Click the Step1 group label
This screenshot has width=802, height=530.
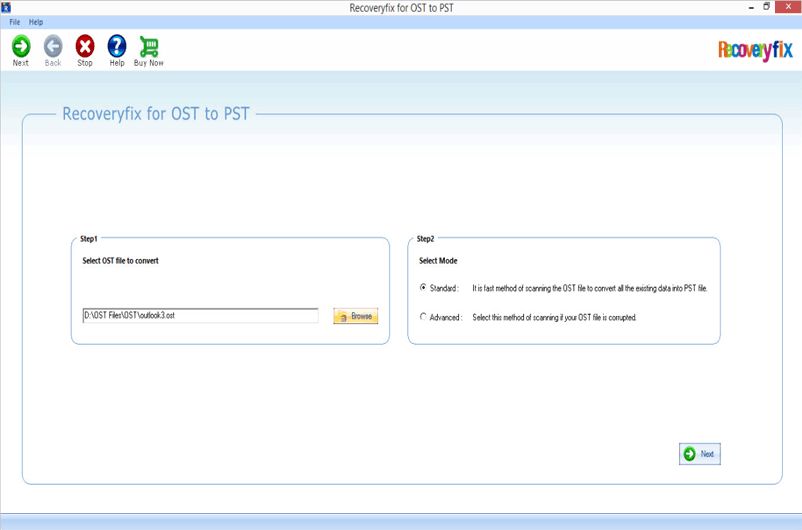(88, 238)
